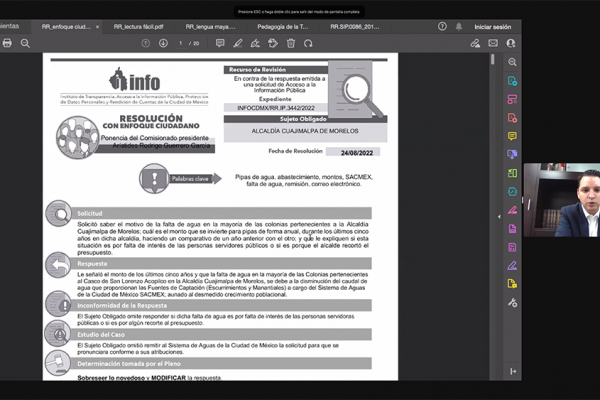Image resolution: width=600 pixels, height=400 pixels.
Task: Send the file by email with the envelope icon
Action: point(493,43)
